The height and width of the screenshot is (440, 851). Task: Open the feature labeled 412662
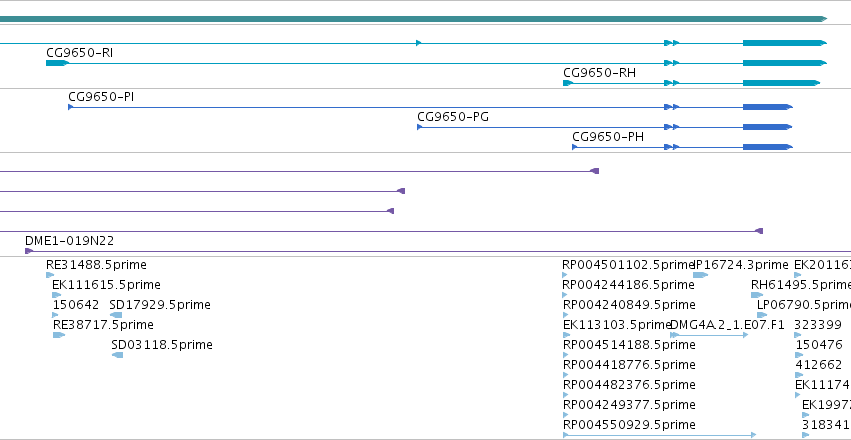[x=818, y=365]
